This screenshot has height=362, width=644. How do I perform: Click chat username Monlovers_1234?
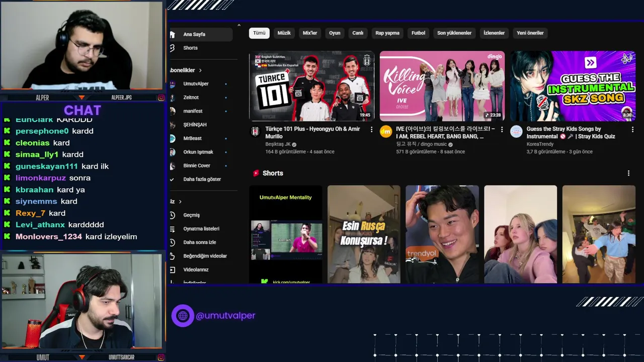[48, 237]
